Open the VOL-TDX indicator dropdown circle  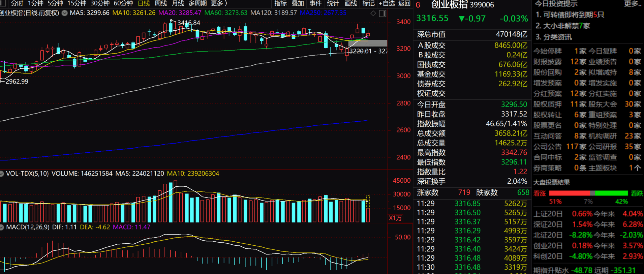point(2,174)
